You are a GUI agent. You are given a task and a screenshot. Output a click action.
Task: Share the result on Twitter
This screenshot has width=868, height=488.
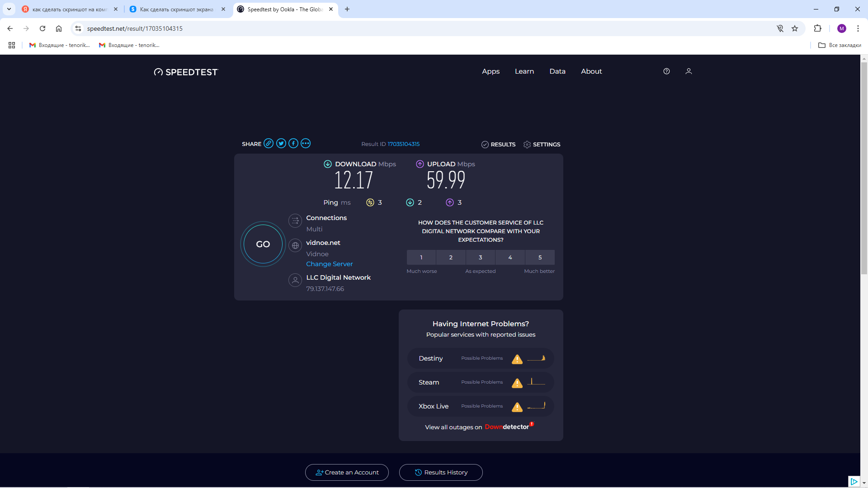[x=281, y=144]
